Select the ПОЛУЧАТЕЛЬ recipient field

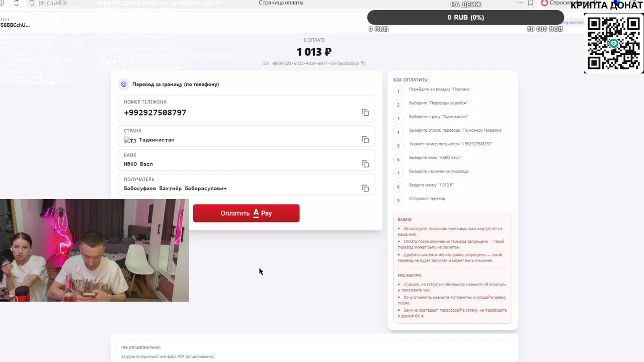click(247, 185)
